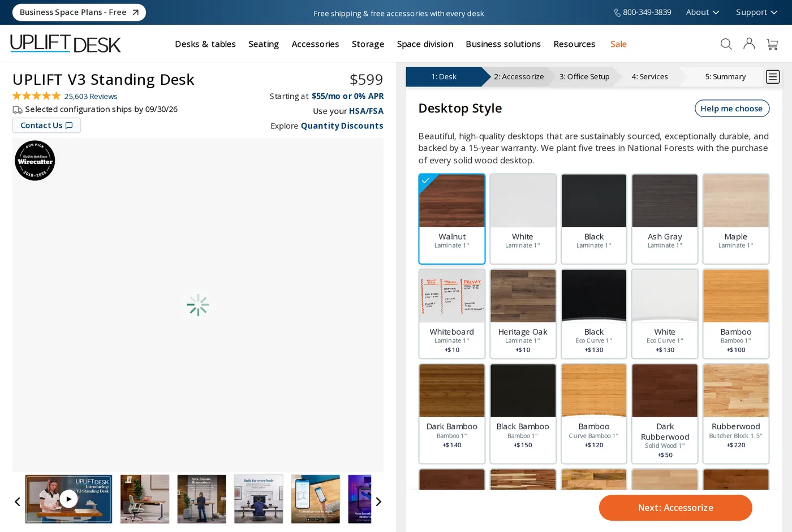This screenshot has width=792, height=532.
Task: Open the Resources menu
Action: [574, 44]
